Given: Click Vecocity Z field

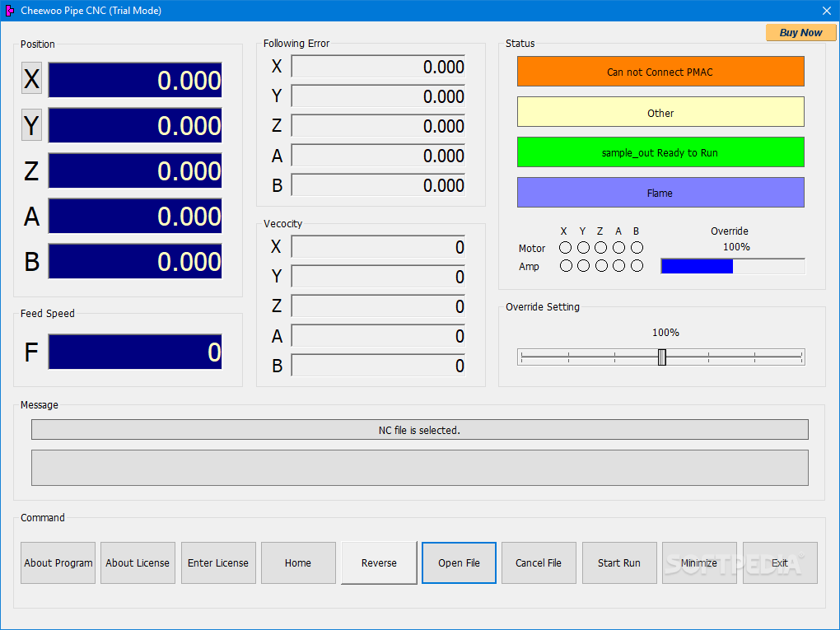Looking at the screenshot, I should 378,306.
